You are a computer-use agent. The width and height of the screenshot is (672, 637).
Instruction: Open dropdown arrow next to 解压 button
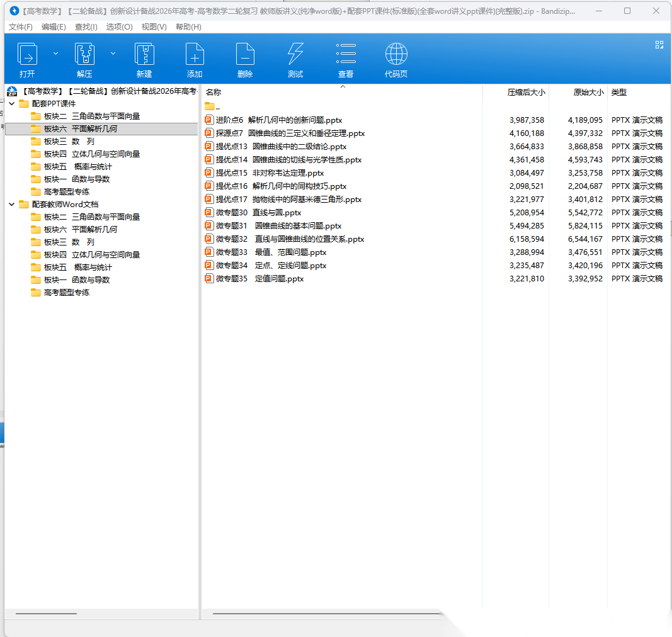coord(113,54)
